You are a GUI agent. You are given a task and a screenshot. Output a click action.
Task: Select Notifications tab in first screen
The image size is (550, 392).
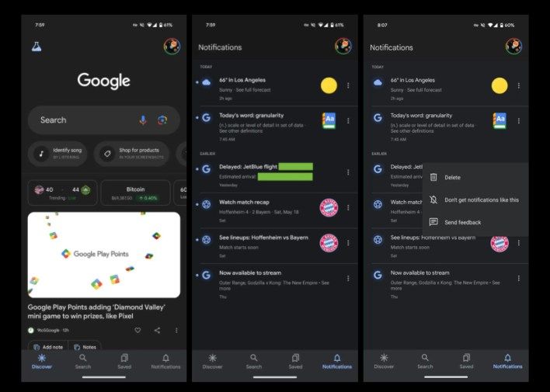click(x=166, y=362)
